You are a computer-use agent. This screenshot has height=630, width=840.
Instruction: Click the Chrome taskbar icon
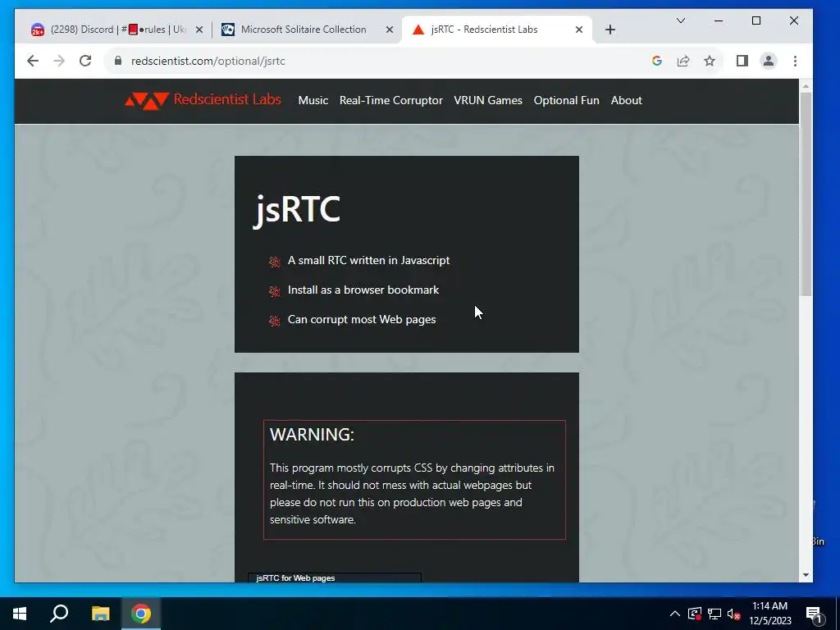(141, 614)
